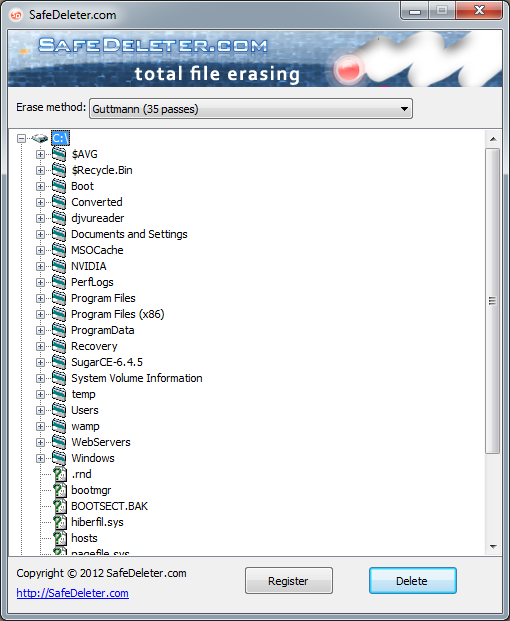Click System Volume Information folder icon
510x621 pixels.
coord(59,377)
